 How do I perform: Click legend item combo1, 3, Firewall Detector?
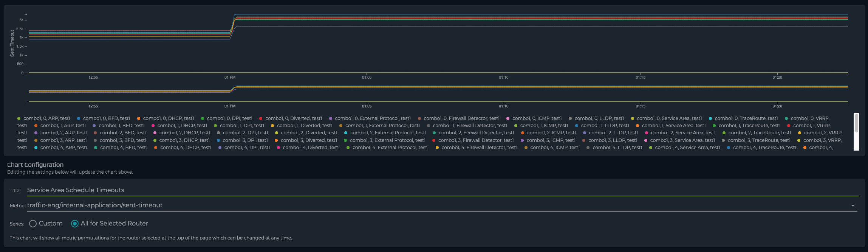(x=473, y=140)
